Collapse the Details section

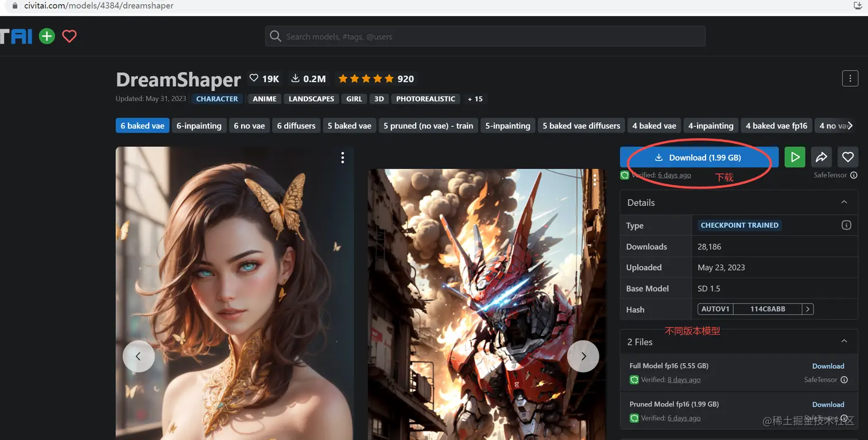click(844, 203)
